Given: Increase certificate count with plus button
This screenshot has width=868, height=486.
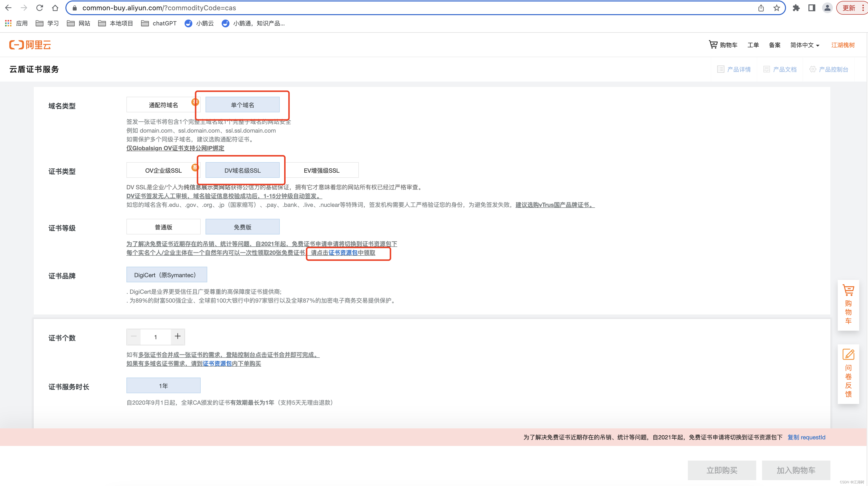Looking at the screenshot, I should point(177,337).
